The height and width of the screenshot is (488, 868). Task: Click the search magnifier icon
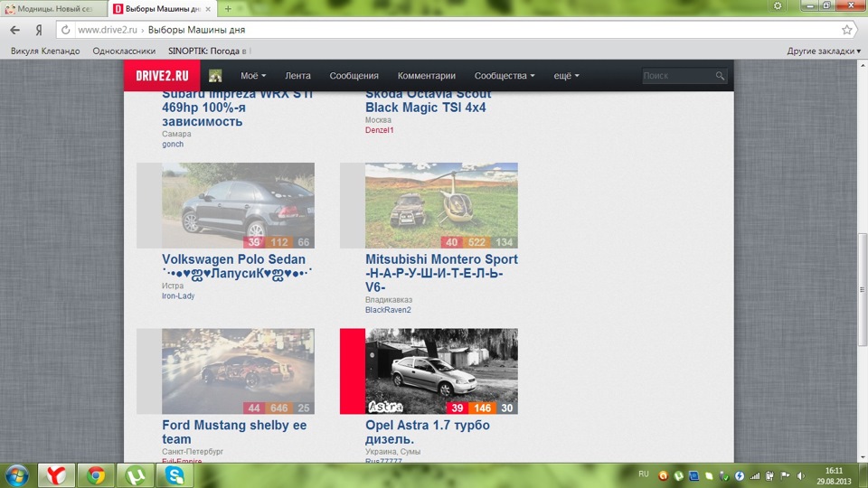[720, 76]
